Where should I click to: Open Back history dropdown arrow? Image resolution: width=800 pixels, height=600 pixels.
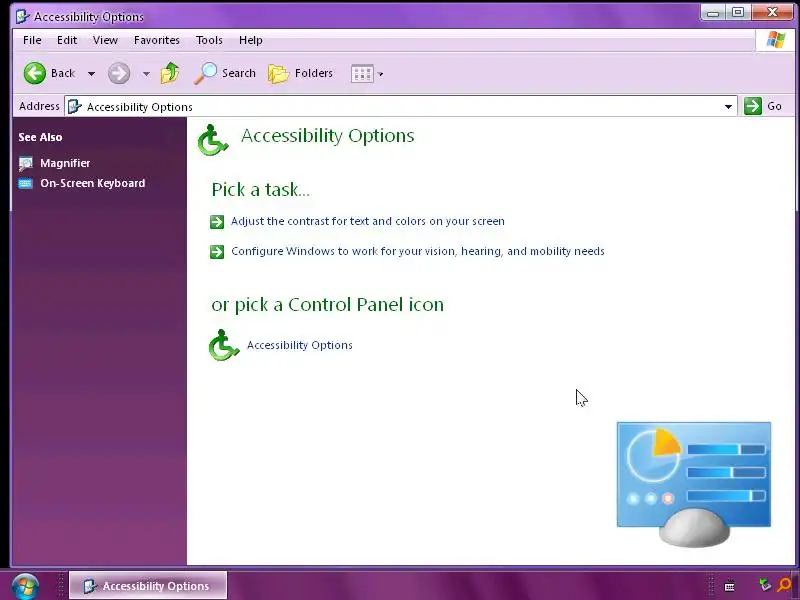coord(91,74)
